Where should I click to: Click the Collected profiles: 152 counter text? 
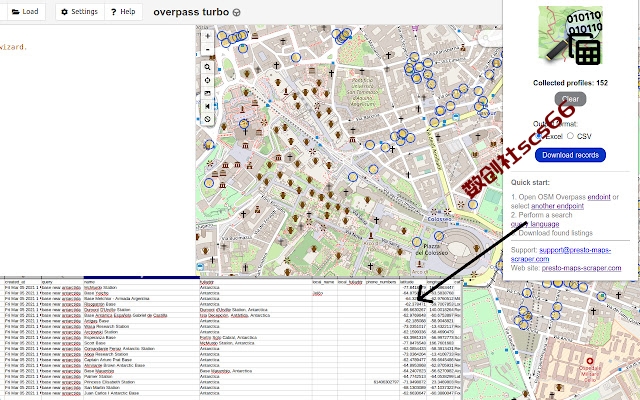pos(570,83)
